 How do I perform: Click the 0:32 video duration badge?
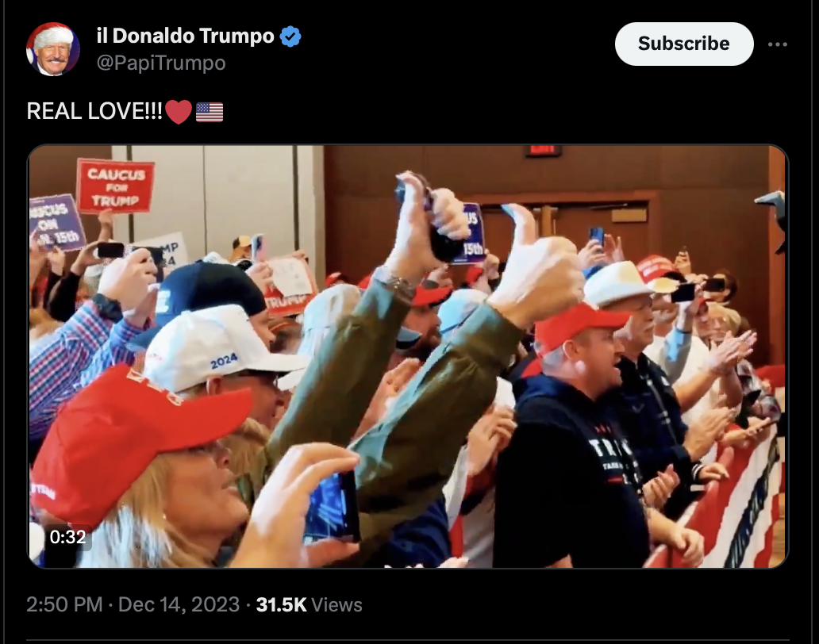(x=68, y=537)
